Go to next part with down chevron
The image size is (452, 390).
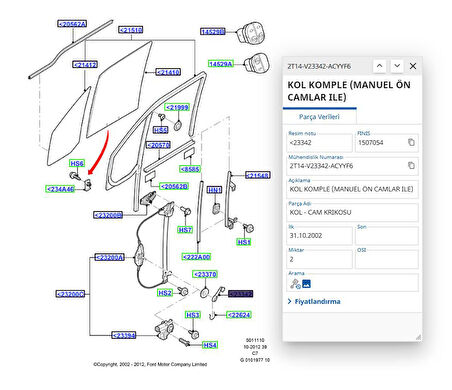[x=397, y=66]
